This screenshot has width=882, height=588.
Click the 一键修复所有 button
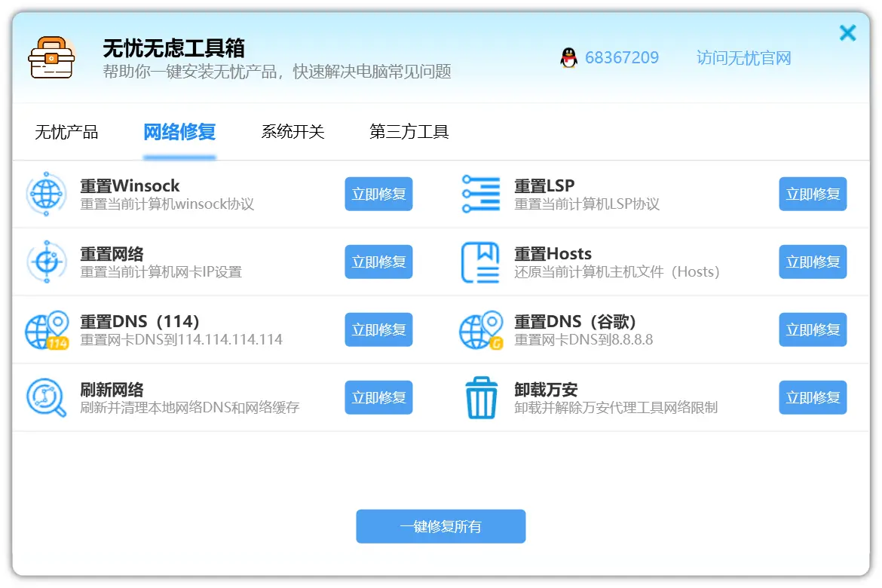pyautogui.click(x=441, y=527)
